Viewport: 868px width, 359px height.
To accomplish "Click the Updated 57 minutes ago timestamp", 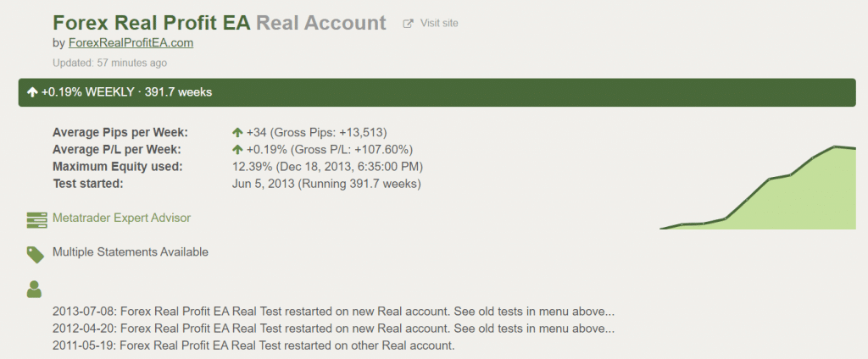I will coord(109,63).
